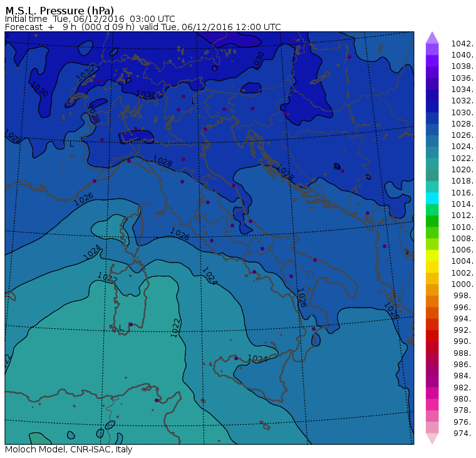The image size is (476, 458).
Task: Click the legend label "990."
Action: pyautogui.click(x=464, y=341)
